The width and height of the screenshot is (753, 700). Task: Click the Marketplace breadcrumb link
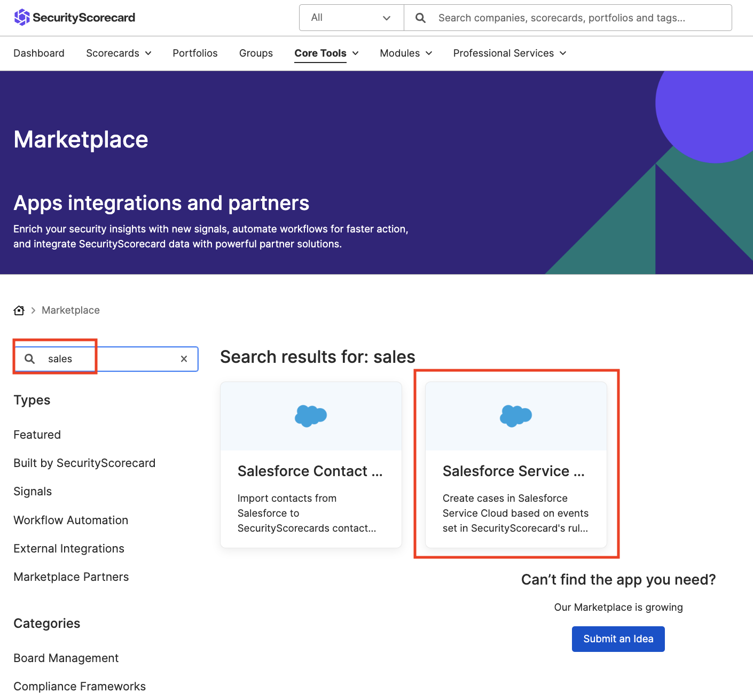coord(70,310)
